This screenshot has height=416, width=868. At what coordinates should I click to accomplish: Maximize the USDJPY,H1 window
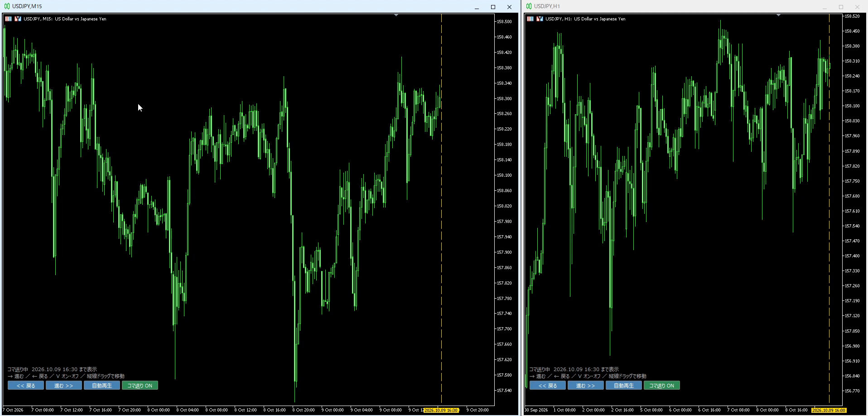(841, 7)
